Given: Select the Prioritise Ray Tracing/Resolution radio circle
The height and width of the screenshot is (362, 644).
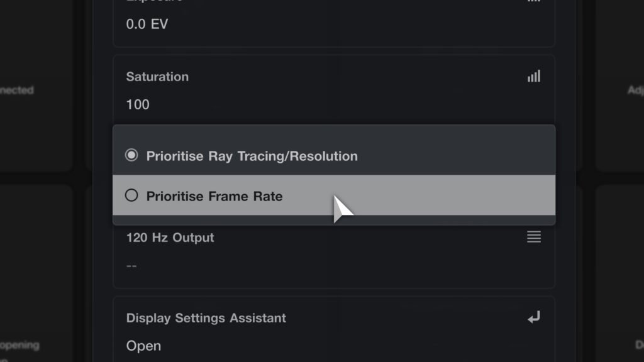Looking at the screenshot, I should click(131, 155).
